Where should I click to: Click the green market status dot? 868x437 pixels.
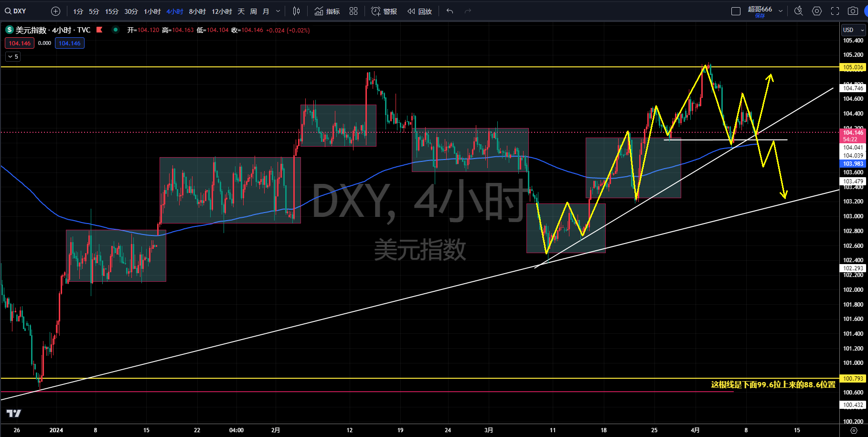click(115, 30)
